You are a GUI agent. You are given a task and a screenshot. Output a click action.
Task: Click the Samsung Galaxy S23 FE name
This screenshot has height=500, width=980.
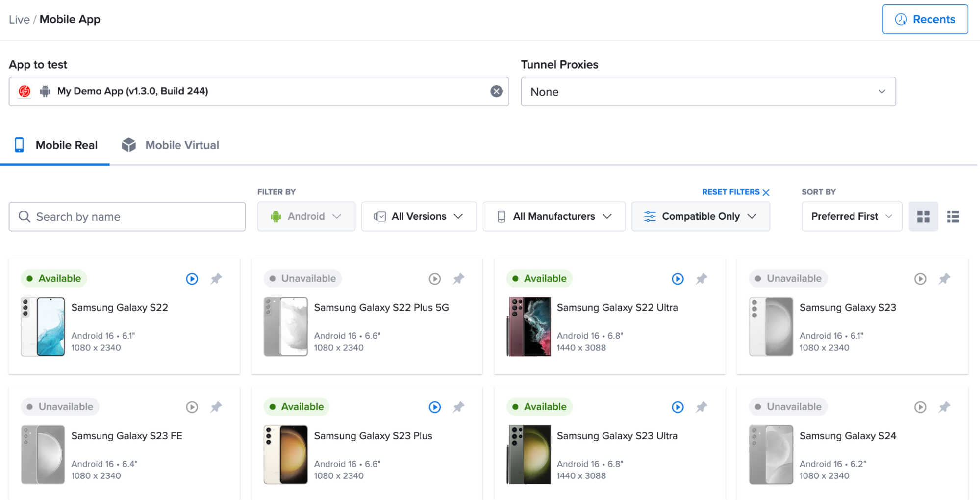pos(126,436)
